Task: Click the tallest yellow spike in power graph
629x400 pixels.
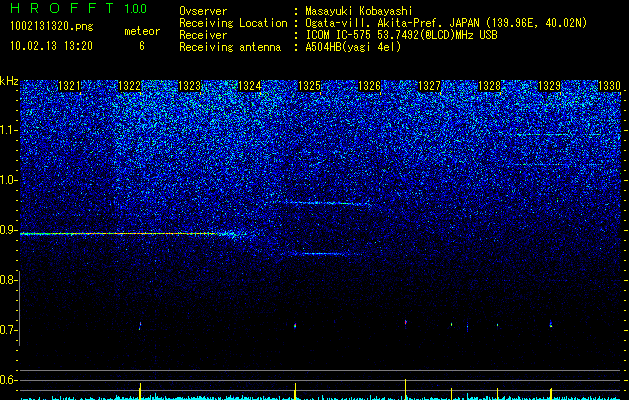Action: 406,389
